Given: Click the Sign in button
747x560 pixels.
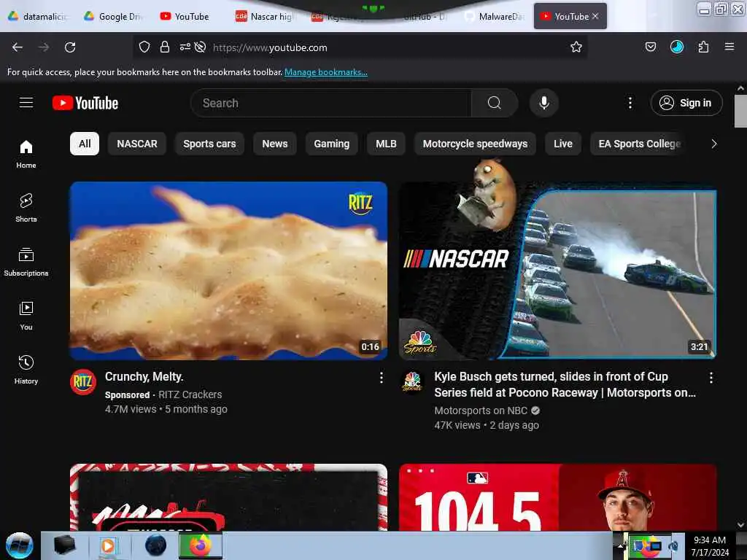Looking at the screenshot, I should (x=686, y=103).
